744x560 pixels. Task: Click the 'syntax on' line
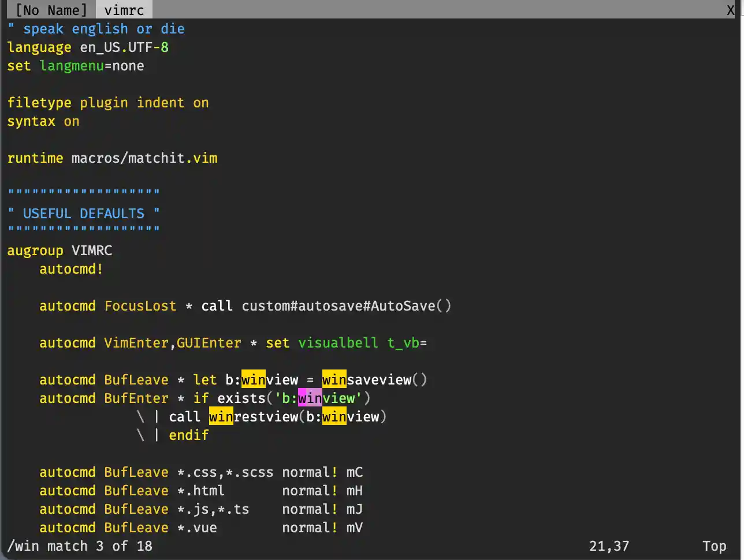click(x=43, y=121)
